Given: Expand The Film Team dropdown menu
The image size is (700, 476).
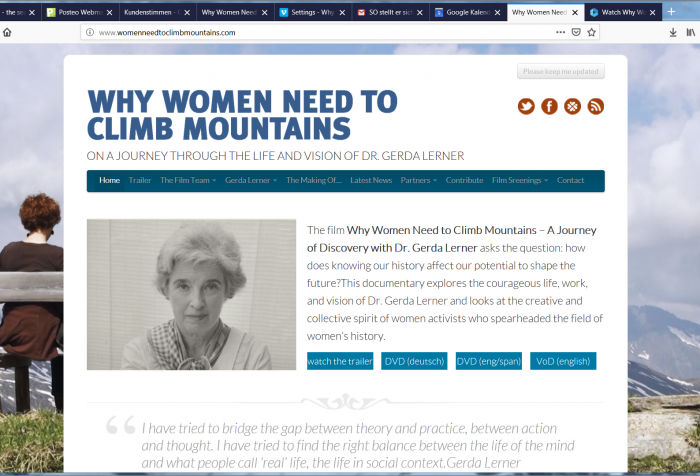Looking at the screenshot, I should (188, 180).
